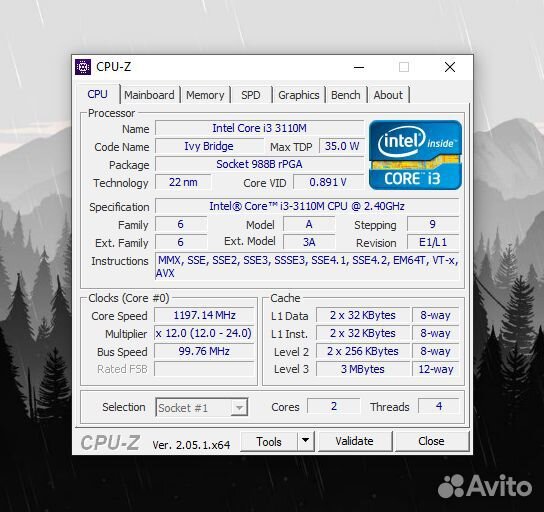Click the Specification text field
The width and height of the screenshot is (544, 512).
307,206
